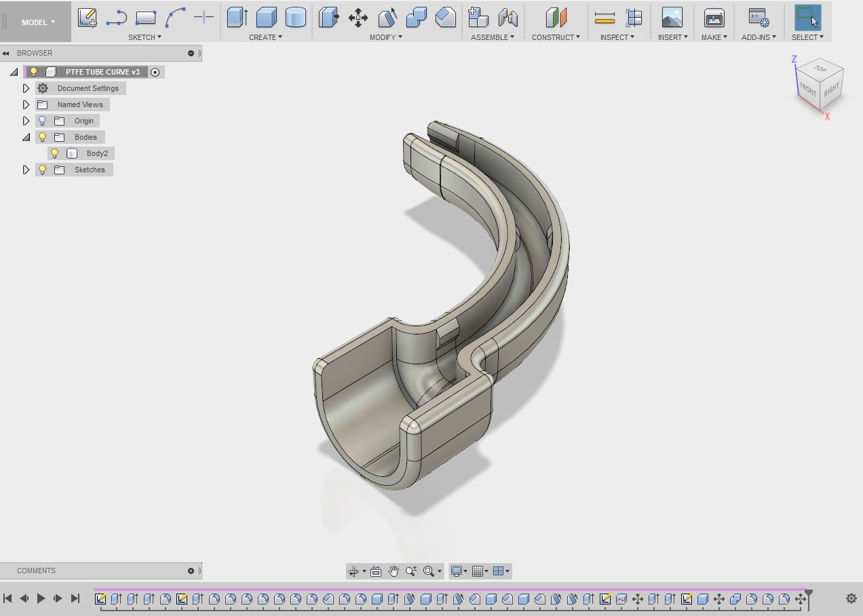Open the INSERT menu
Screen dimensions: 863x616
click(672, 37)
